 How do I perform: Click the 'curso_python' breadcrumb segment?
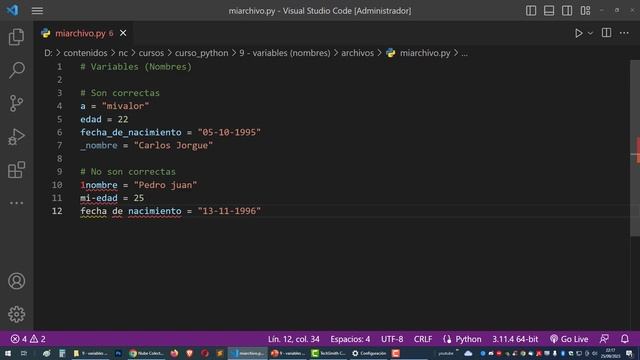tap(202, 53)
